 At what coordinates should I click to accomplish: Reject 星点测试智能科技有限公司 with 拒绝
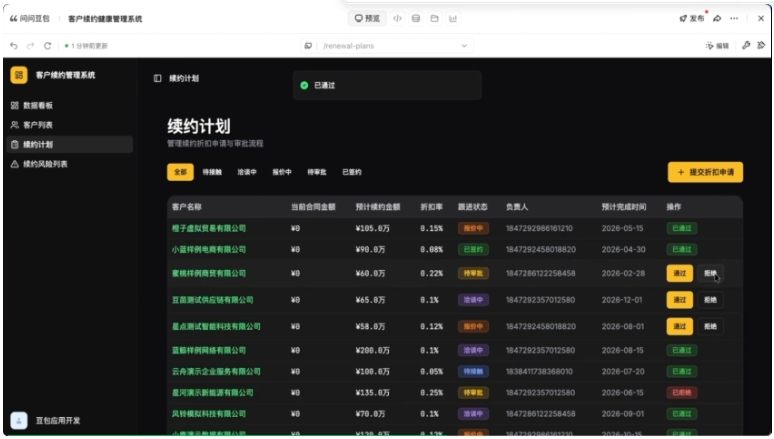point(710,326)
